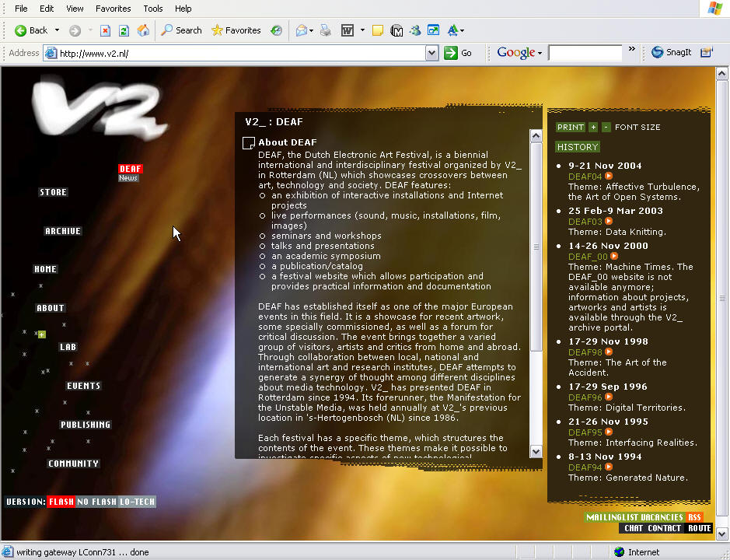Viewport: 730px width, 560px height.
Task: Open the Tools menu
Action: tap(152, 9)
